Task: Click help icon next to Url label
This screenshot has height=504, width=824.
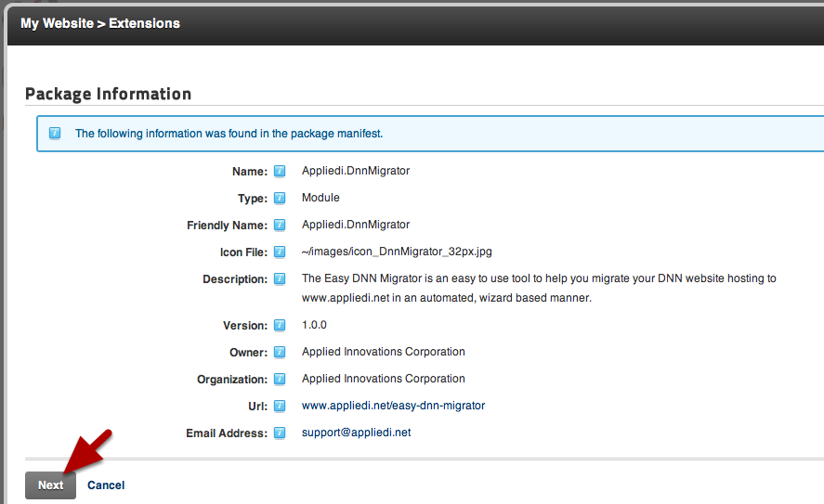Action: coord(280,406)
